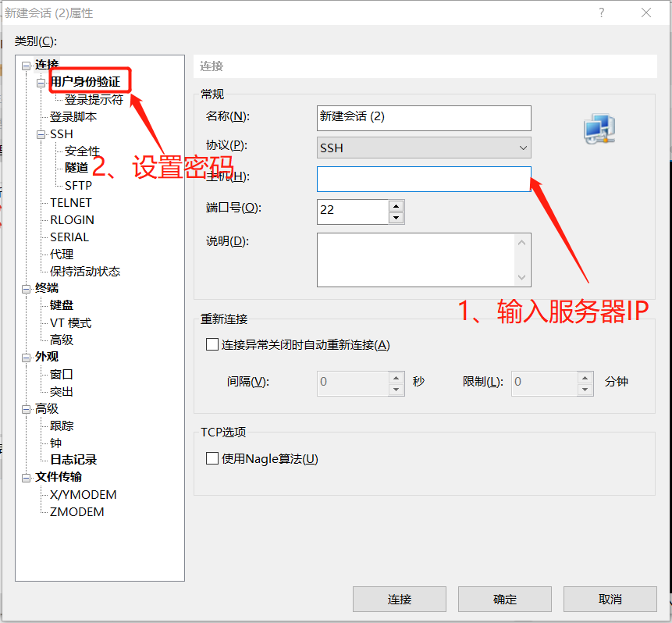Select ZMODEM item
This screenshot has height=623, width=672.
click(76, 511)
